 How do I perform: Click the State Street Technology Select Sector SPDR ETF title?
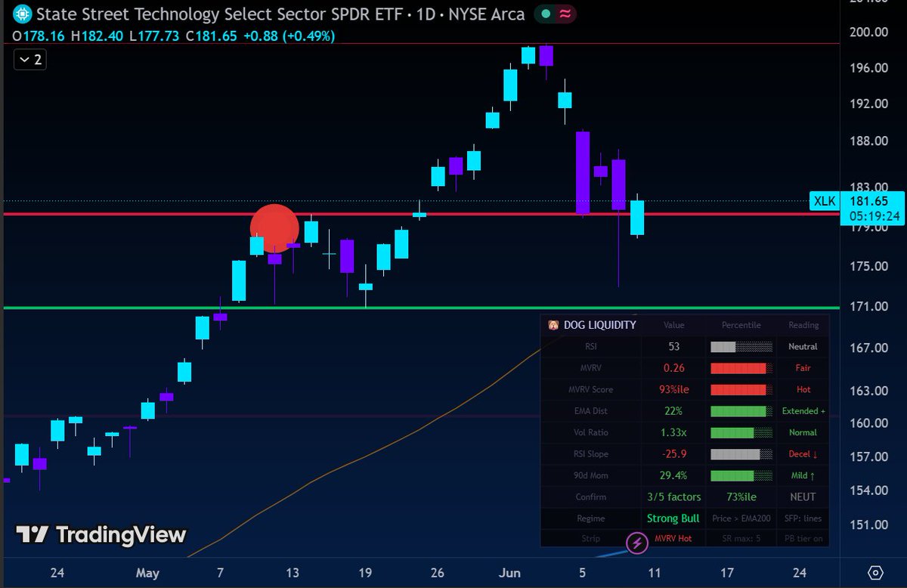[x=218, y=14]
